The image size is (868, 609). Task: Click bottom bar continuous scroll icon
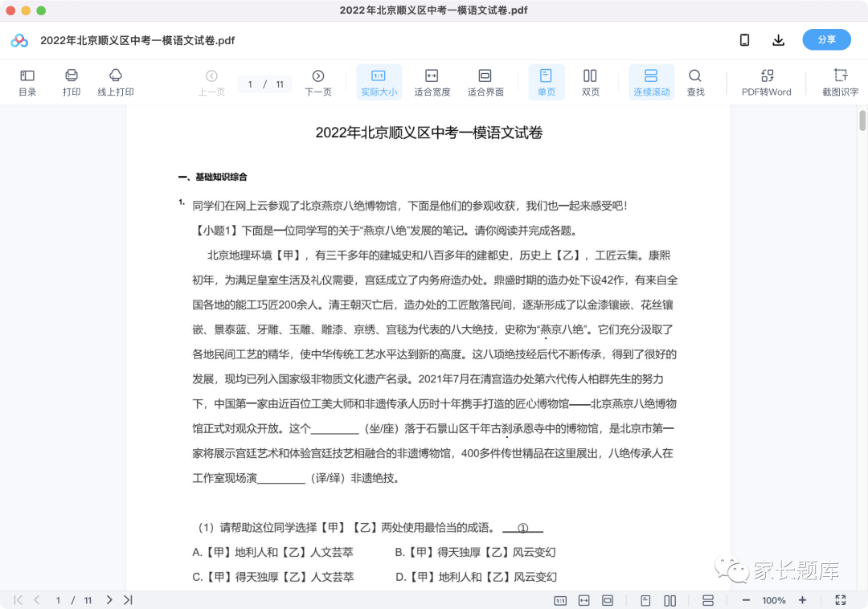707,601
